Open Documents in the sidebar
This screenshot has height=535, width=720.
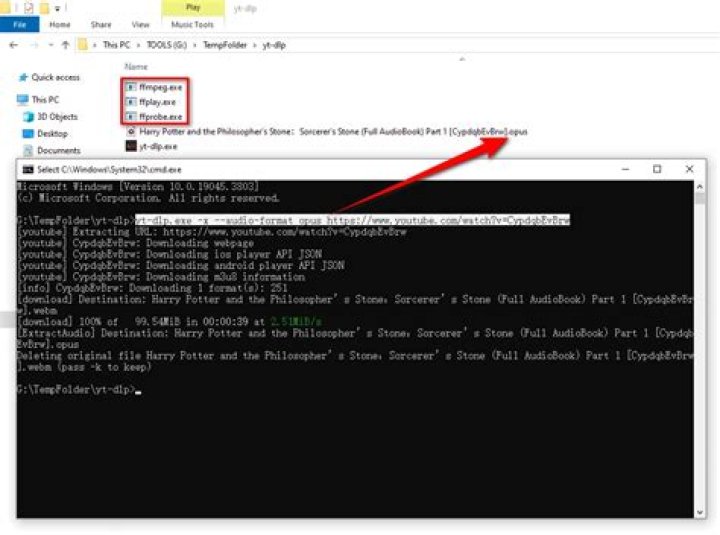tap(59, 151)
